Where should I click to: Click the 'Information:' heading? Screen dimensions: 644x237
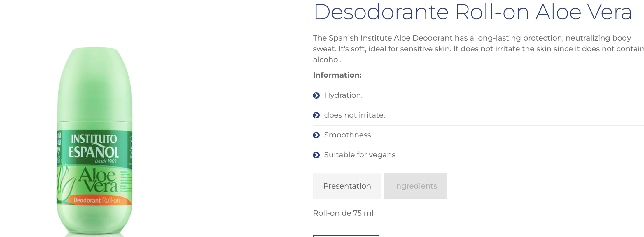(337, 75)
